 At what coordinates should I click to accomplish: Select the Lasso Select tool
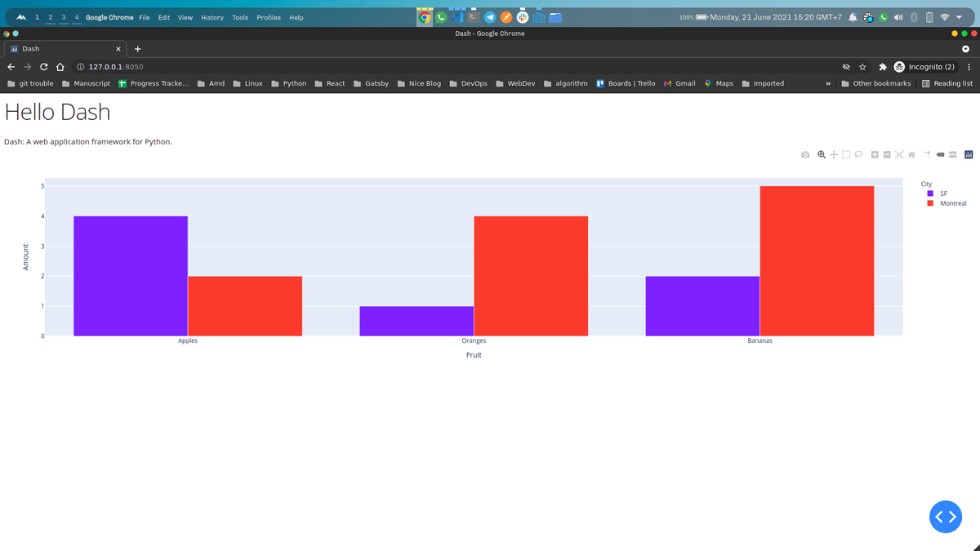pyautogui.click(x=857, y=154)
